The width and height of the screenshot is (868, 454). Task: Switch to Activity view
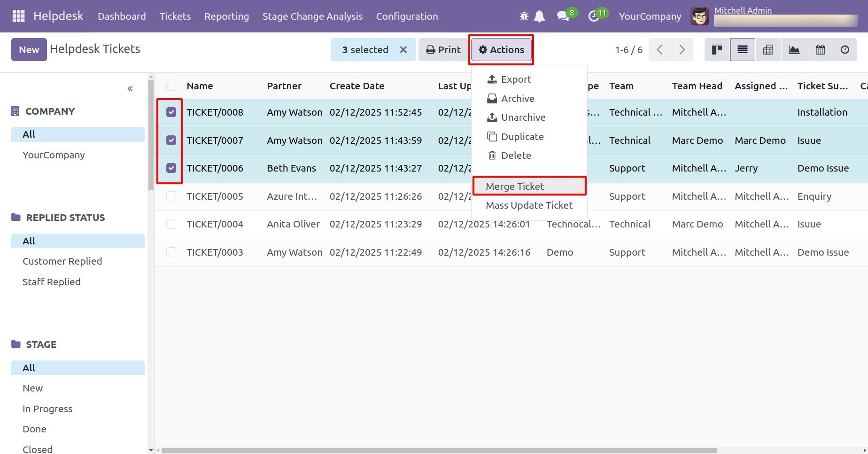tap(845, 50)
